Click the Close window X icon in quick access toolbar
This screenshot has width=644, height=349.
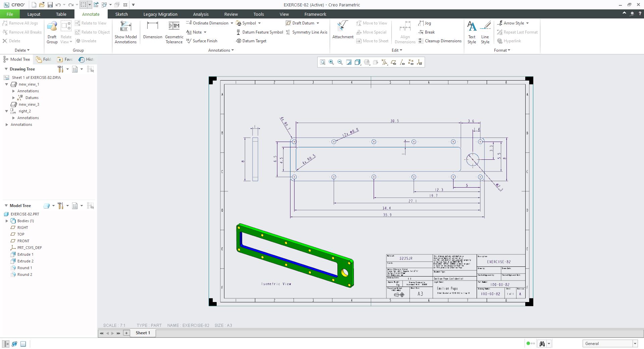pos(125,5)
